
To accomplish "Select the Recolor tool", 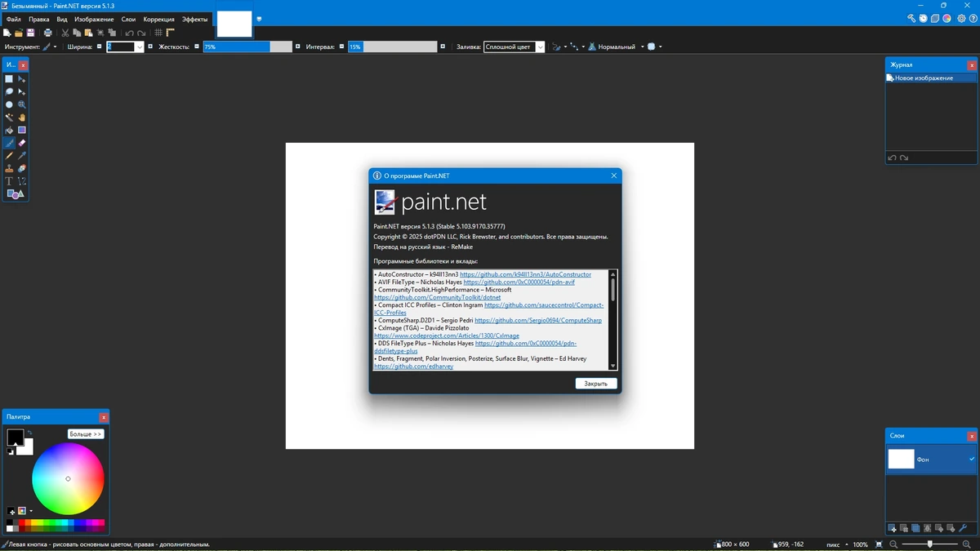I will point(22,168).
